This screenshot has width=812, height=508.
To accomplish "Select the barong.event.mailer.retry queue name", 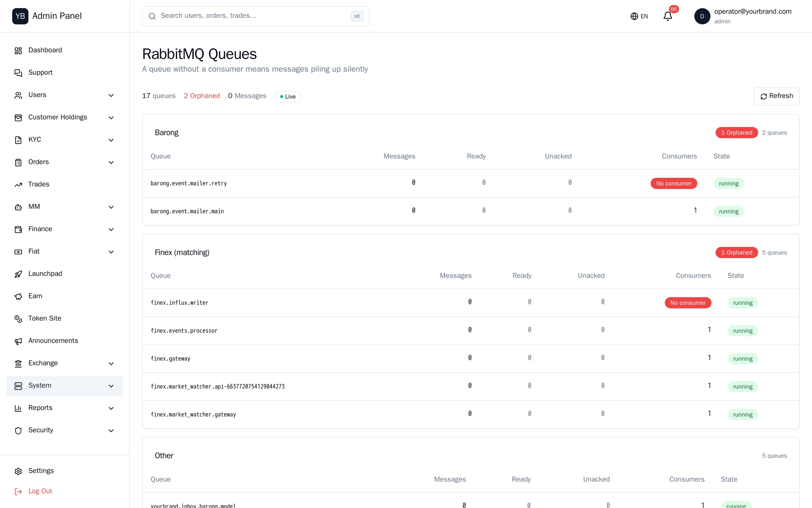I will 188,183.
